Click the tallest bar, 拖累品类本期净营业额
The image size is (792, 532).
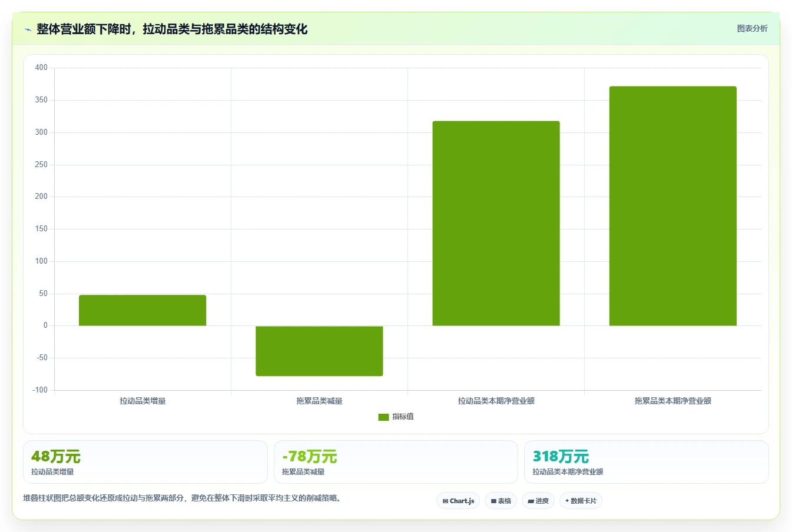click(x=672, y=206)
